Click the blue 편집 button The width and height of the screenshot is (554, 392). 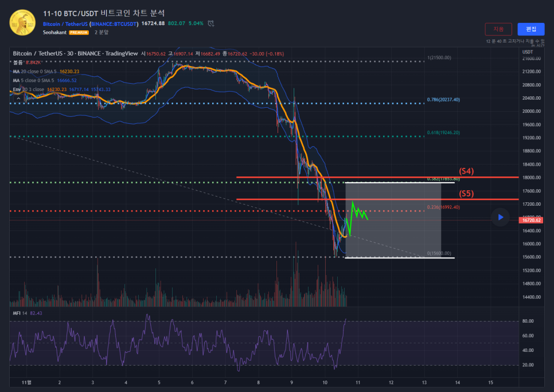(x=530, y=29)
